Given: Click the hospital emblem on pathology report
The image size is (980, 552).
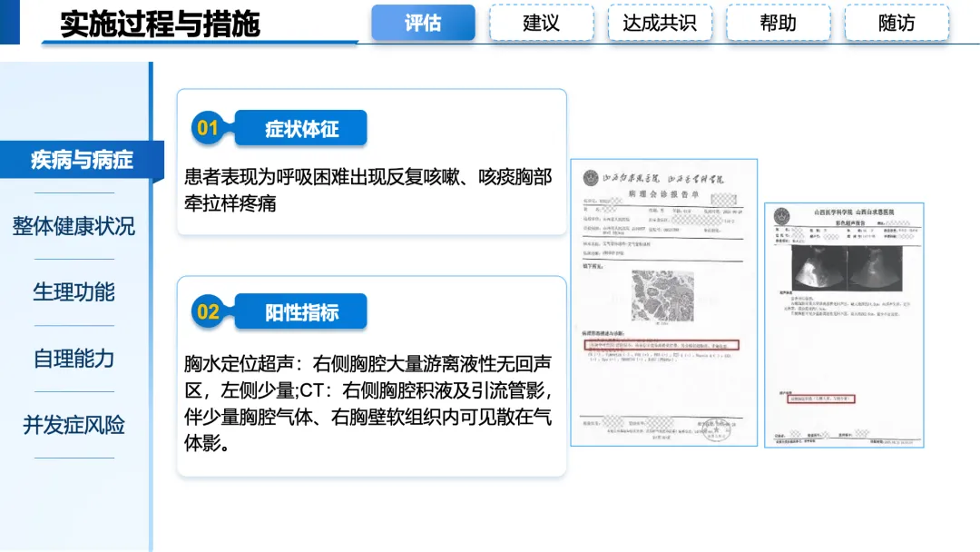Looking at the screenshot, I should tap(591, 178).
